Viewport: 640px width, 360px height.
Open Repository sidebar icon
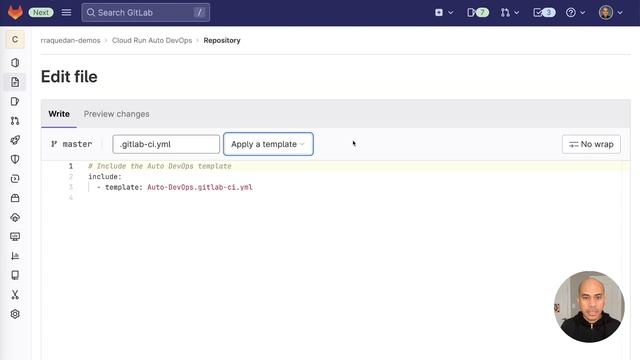tap(15, 82)
